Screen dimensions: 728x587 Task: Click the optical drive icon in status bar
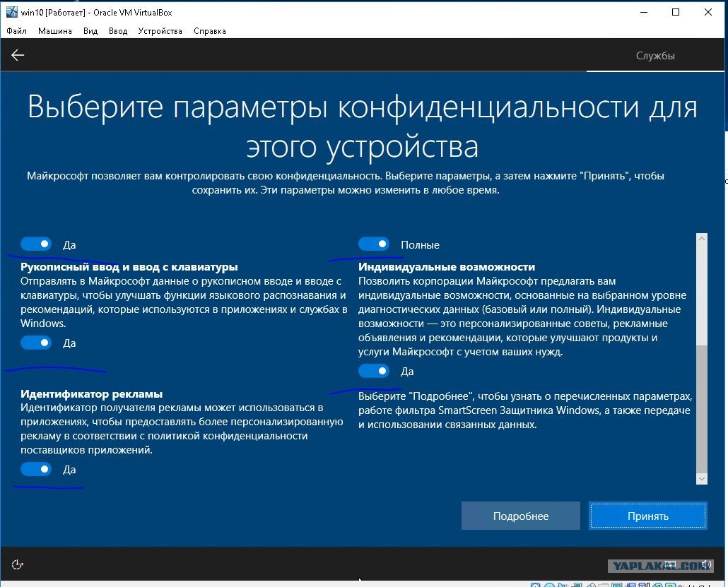point(548,585)
